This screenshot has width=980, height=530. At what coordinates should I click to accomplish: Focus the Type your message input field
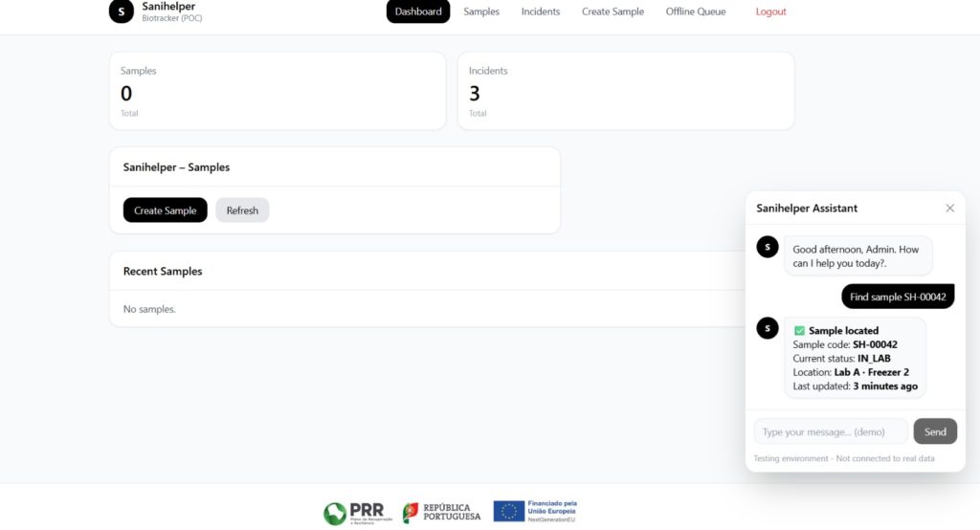click(830, 431)
